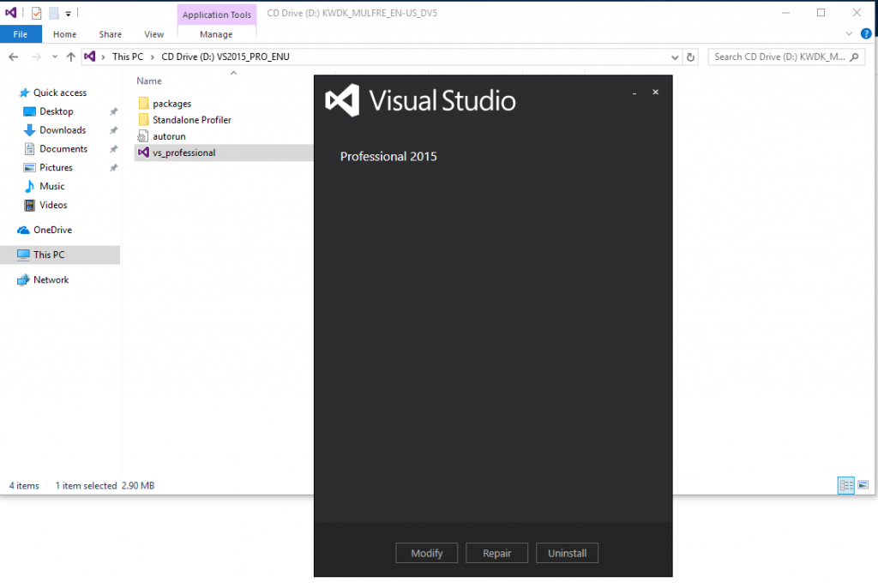Sort by the Name column header
Screen dimensions: 878x588
pos(149,81)
